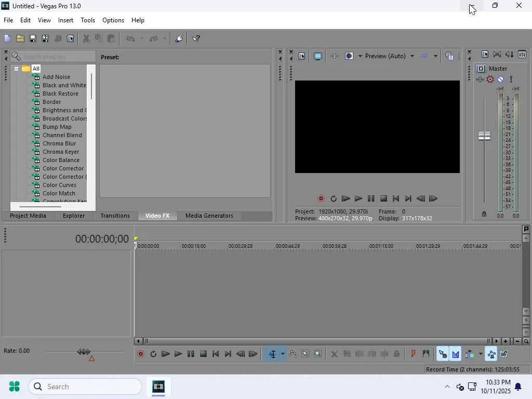Open the Options menu
Image resolution: width=532 pixels, height=399 pixels.
(113, 20)
